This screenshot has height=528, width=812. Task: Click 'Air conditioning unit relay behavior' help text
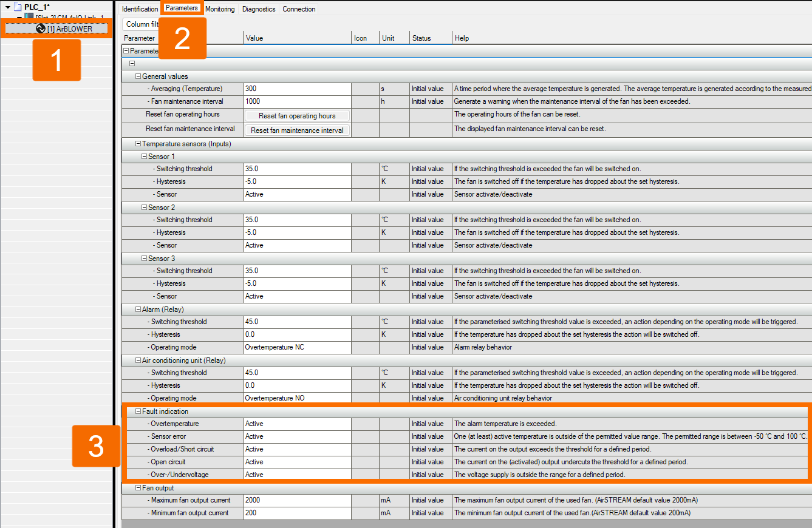pyautogui.click(x=503, y=398)
